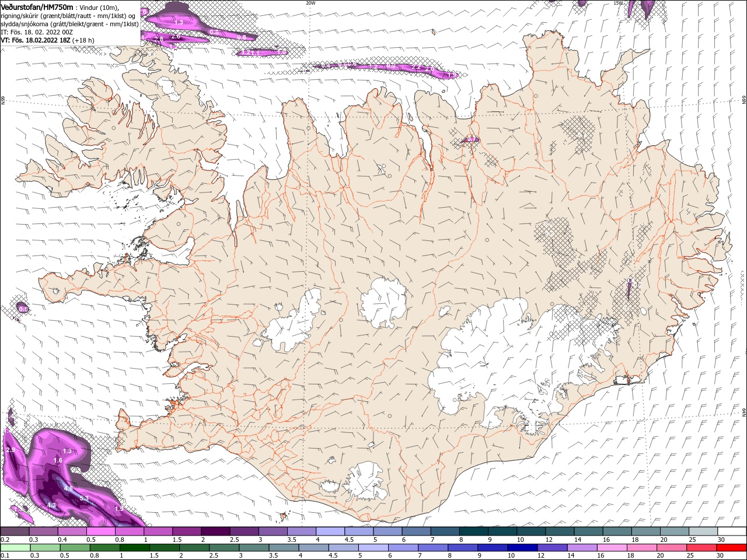The height and width of the screenshot is (560, 747).
Task: Pick the light pink 16 swatch in lower legend row
Action: (612, 548)
